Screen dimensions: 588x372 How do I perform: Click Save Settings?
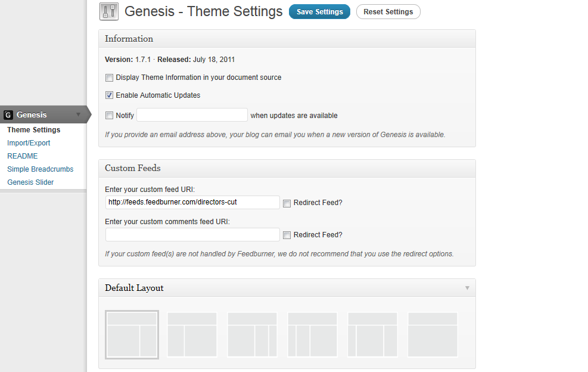(319, 11)
